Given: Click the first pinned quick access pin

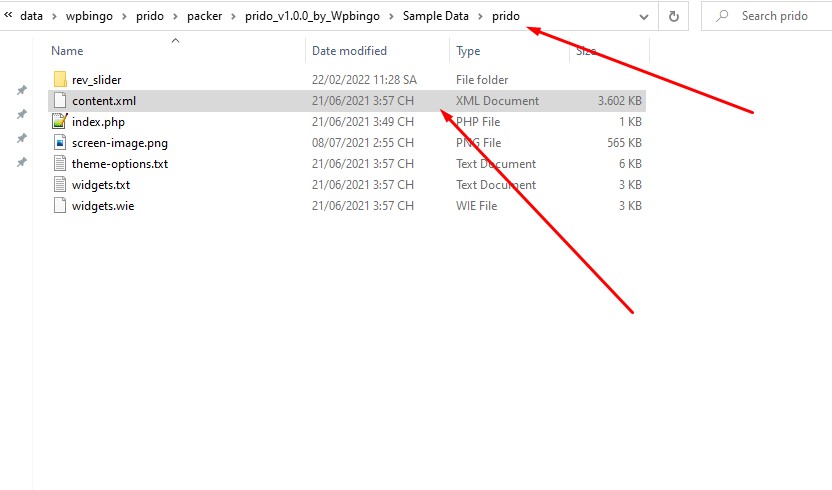Looking at the screenshot, I should coord(22,90).
